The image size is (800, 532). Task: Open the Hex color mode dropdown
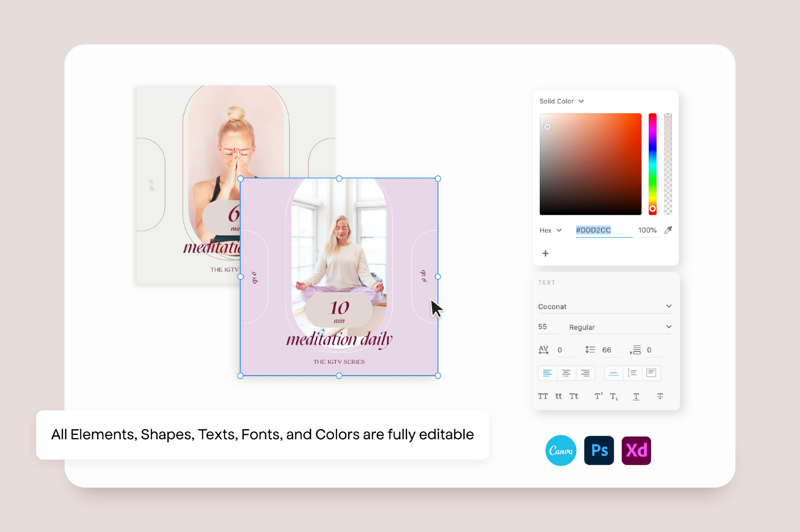pos(550,230)
